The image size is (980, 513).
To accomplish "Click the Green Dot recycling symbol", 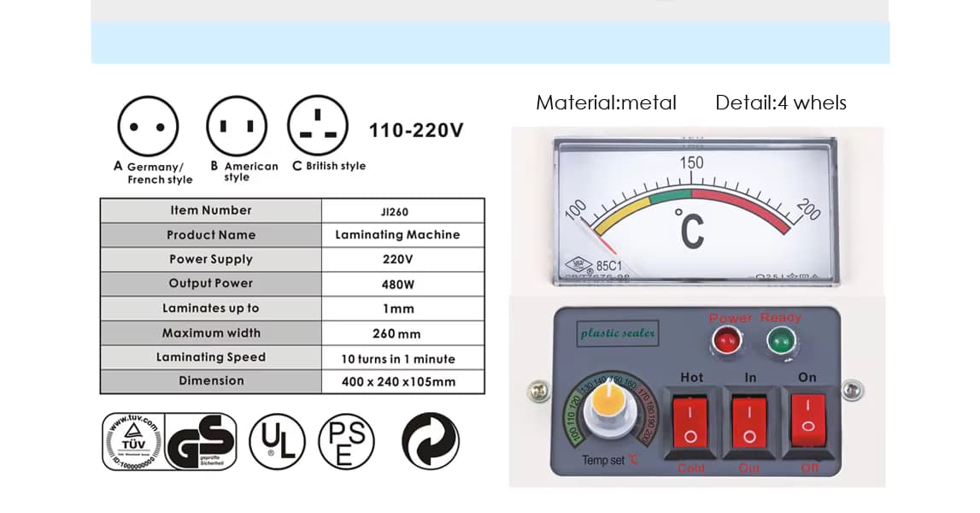I will tap(430, 441).
